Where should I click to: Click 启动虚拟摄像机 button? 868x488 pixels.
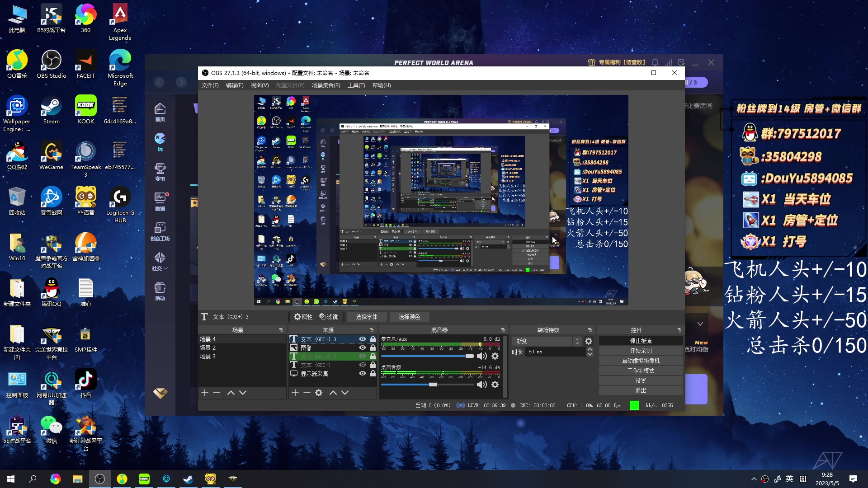(x=641, y=361)
